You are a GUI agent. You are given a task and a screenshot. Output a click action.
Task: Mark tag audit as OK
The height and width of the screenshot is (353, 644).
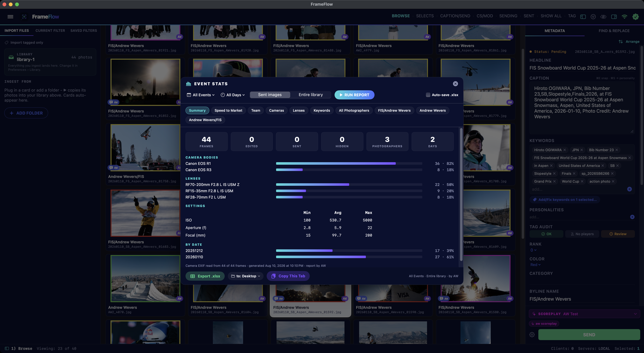(x=546, y=234)
